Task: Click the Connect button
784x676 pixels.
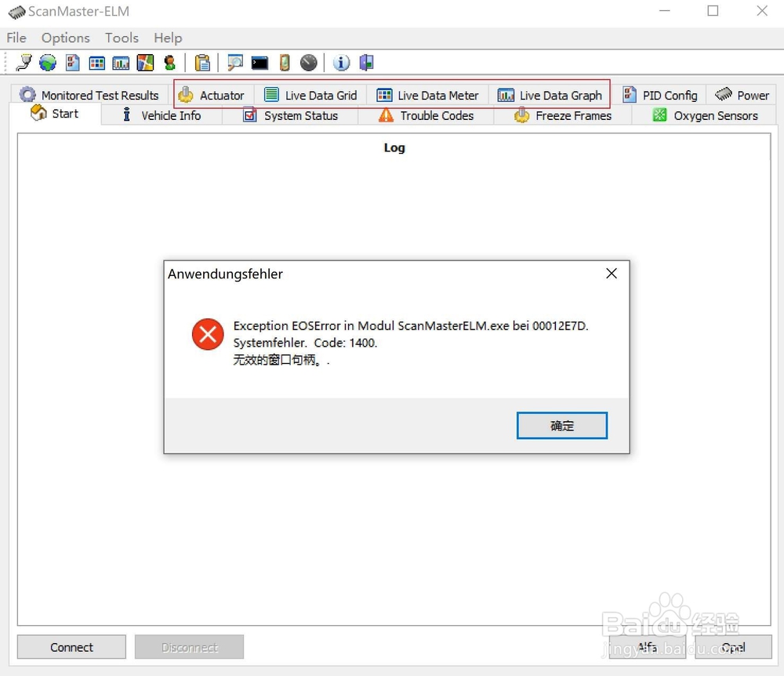Action: pos(71,647)
